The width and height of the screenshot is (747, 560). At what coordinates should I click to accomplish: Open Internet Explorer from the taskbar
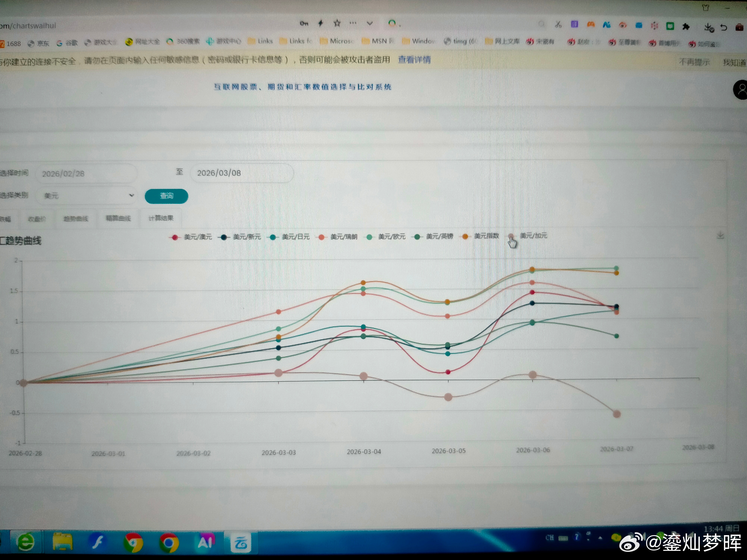(x=26, y=542)
